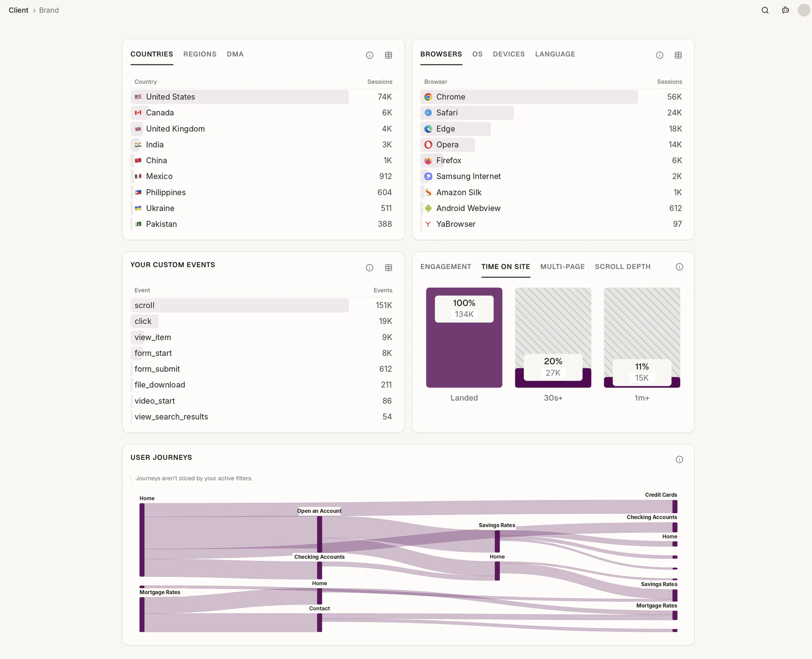Click the Chrome browser icon

point(428,97)
